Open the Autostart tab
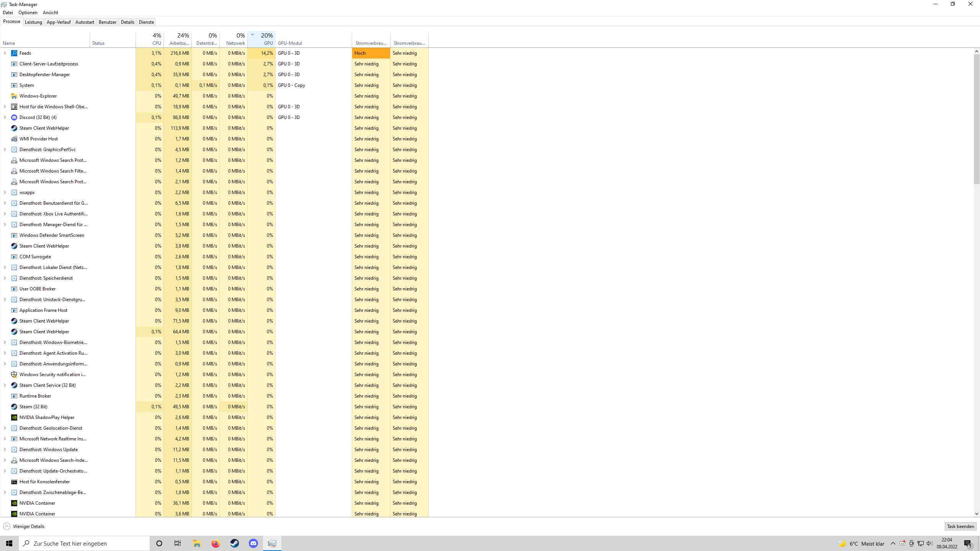The height and width of the screenshot is (551, 980). click(x=85, y=22)
